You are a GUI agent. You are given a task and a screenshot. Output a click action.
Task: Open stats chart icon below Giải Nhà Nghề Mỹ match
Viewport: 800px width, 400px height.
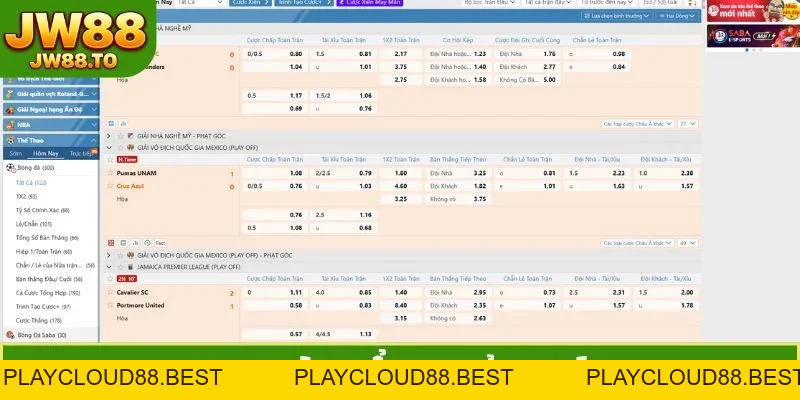(x=123, y=124)
